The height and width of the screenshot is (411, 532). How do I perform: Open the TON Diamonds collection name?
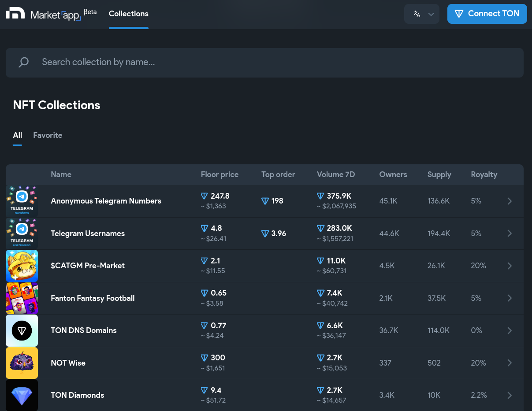click(77, 395)
